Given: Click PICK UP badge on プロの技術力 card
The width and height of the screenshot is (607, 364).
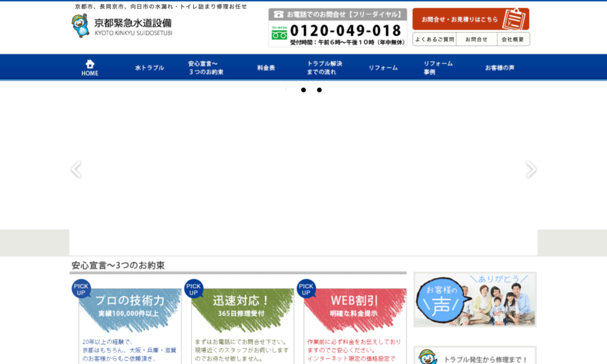Looking at the screenshot, I should (x=81, y=289).
